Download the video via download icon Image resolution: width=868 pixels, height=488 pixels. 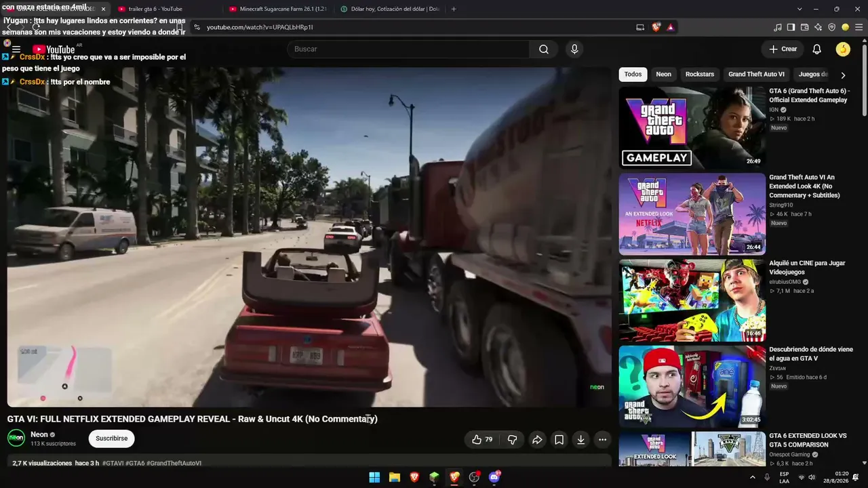[x=580, y=440]
